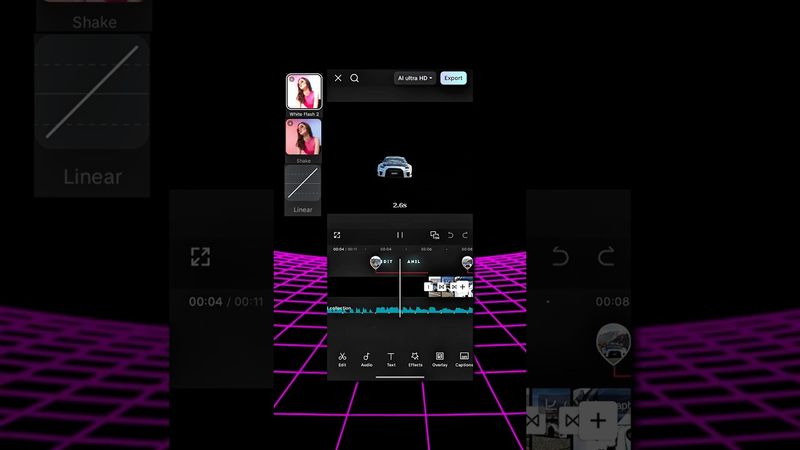Click the overlapping screens icon beside undo
800x450 pixels.
(x=435, y=235)
